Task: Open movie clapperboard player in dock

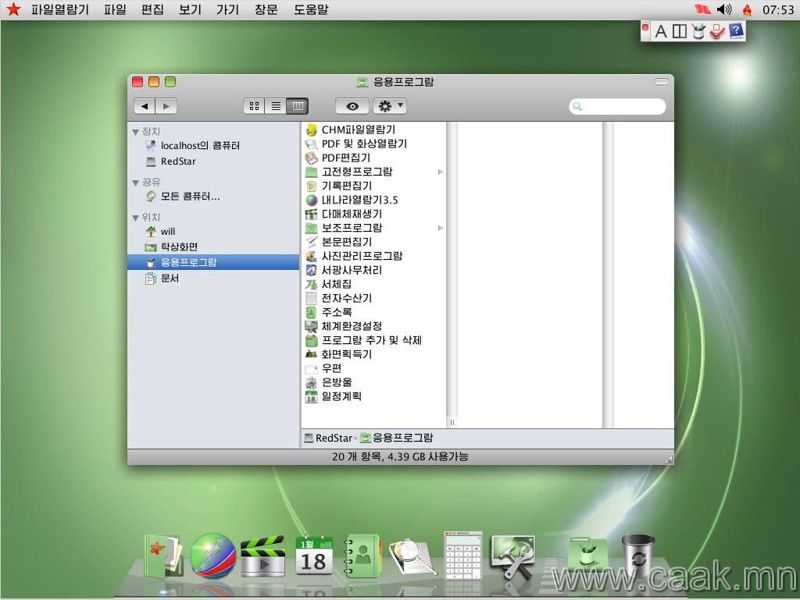Action: click(263, 556)
